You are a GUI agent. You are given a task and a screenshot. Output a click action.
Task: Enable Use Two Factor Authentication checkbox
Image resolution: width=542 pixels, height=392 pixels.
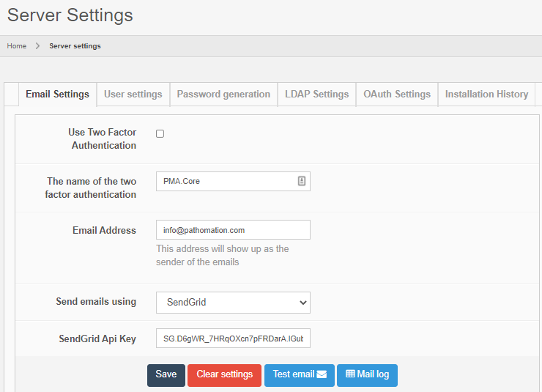pos(160,133)
